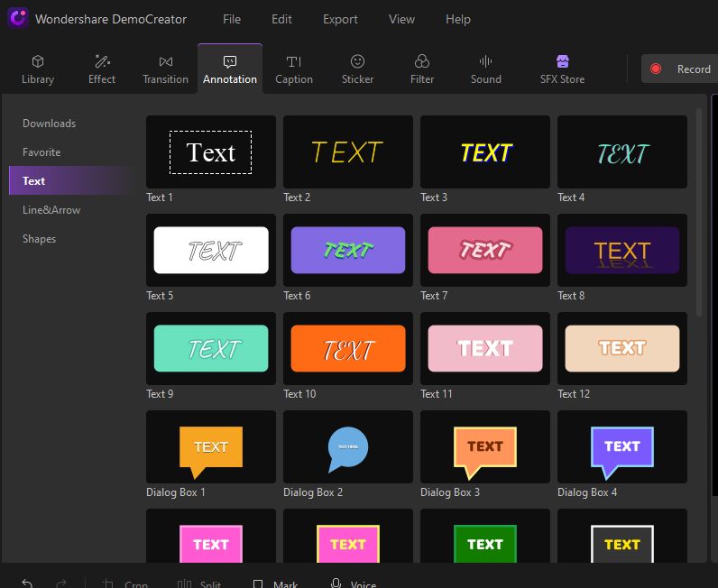
Task: Choose the Dialog Box 4 purple thumbnail
Action: [621, 447]
